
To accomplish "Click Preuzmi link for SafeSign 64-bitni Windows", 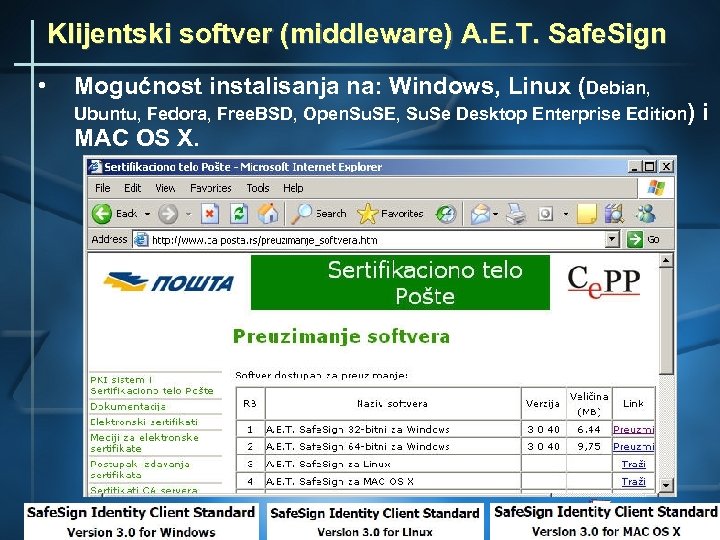I will [x=633, y=446].
